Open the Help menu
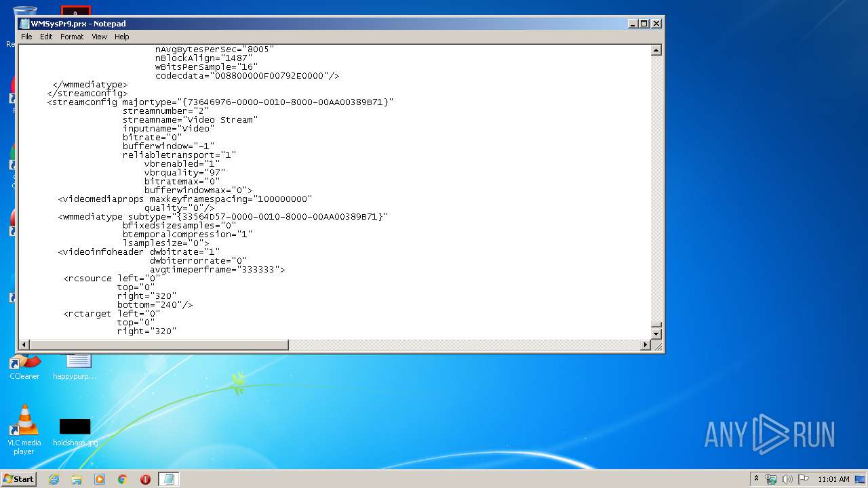 coord(121,37)
